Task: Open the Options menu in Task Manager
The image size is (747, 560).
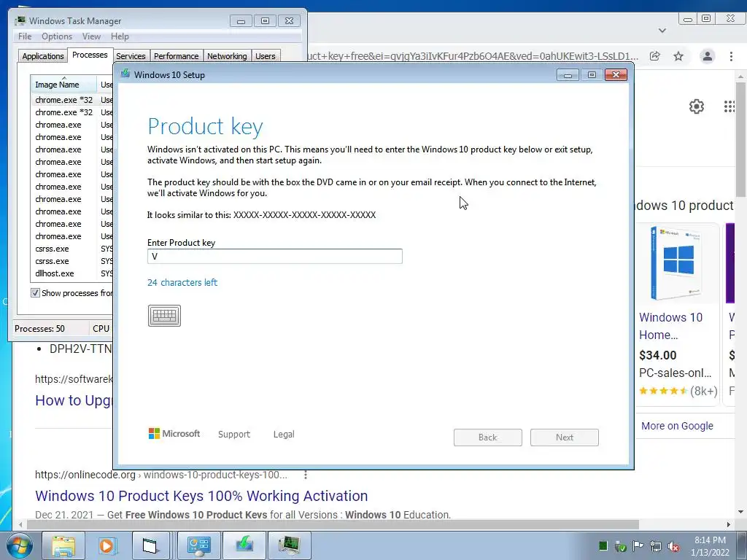Action: pos(57,36)
